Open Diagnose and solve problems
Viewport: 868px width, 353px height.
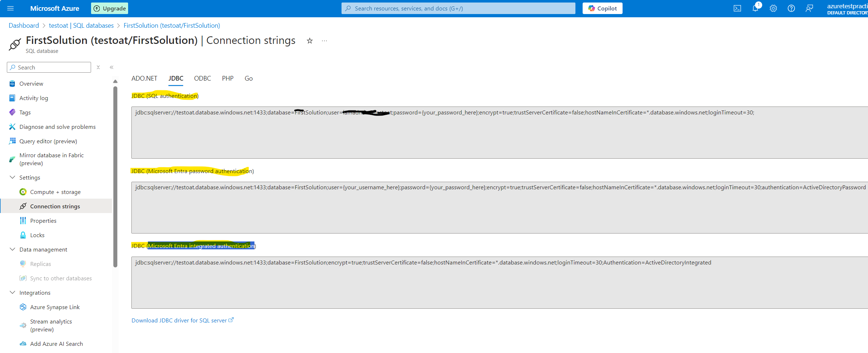click(x=58, y=127)
